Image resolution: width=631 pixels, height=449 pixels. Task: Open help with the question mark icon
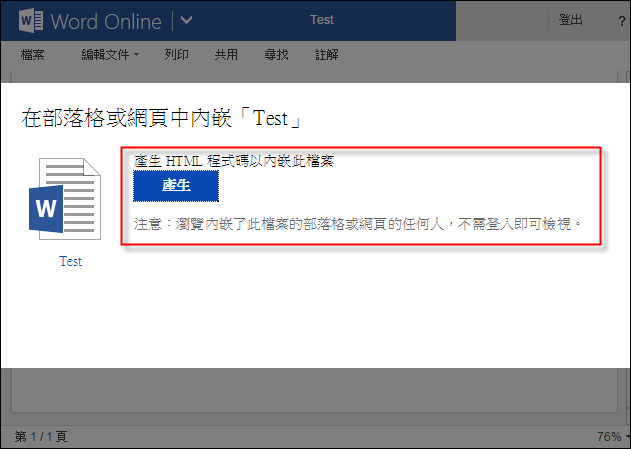coord(622,21)
